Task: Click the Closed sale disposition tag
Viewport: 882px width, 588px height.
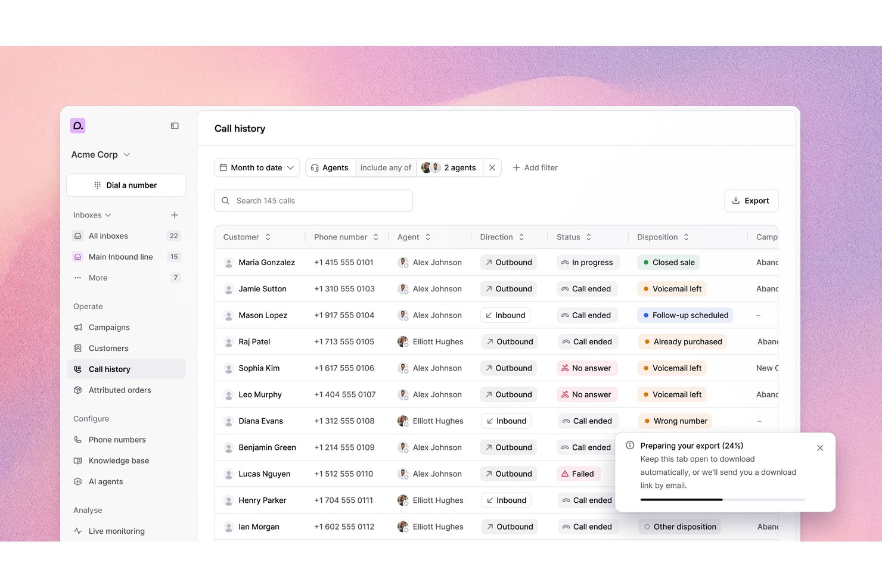Action: point(669,263)
